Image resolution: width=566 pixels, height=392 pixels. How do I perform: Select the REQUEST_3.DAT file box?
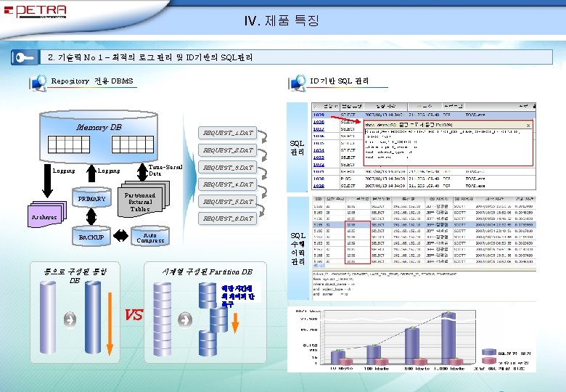(227, 168)
